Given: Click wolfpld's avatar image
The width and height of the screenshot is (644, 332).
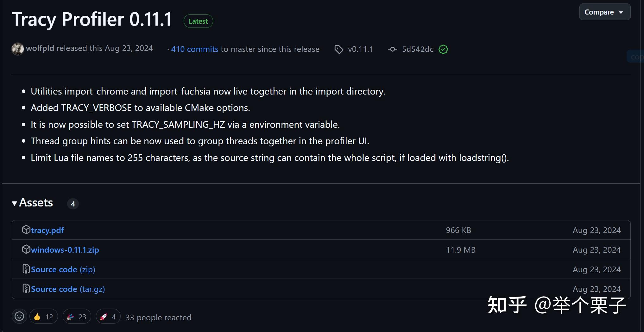Looking at the screenshot, I should coord(18,49).
